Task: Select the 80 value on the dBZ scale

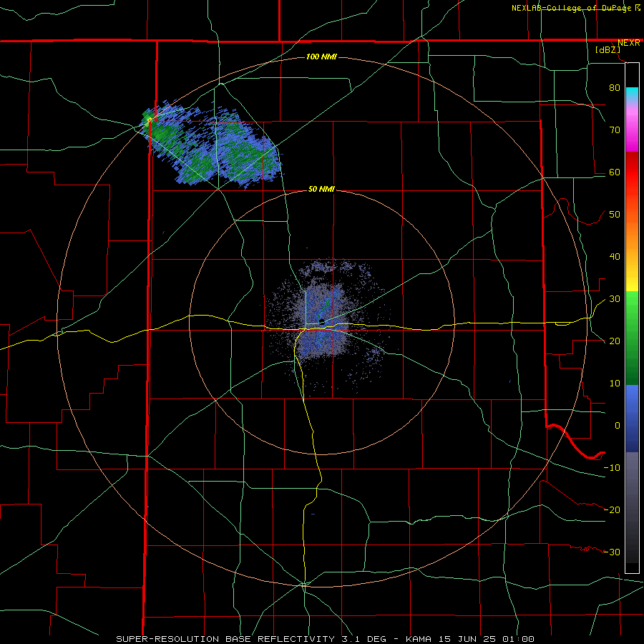Action: (x=615, y=88)
